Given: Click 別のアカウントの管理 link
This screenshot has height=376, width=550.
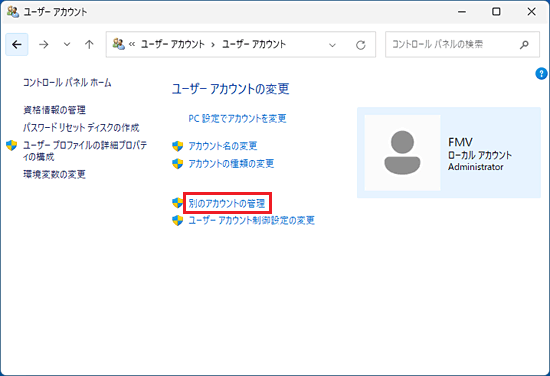Looking at the screenshot, I should [227, 203].
